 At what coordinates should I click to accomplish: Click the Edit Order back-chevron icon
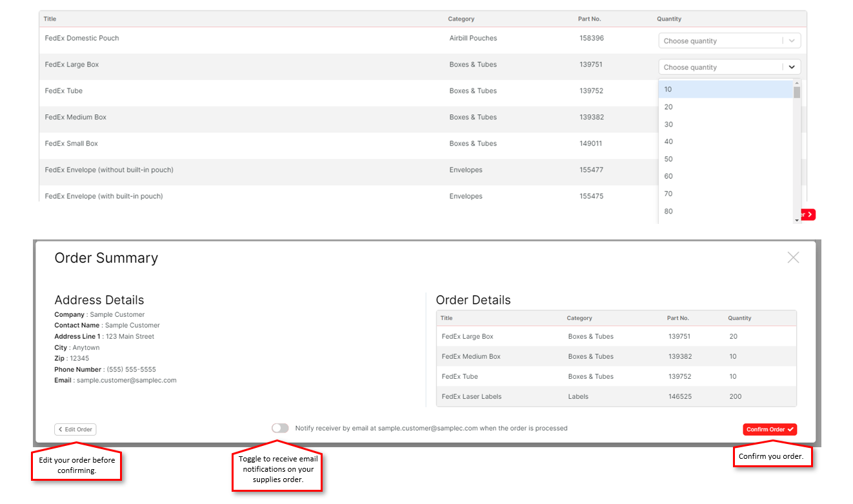pyautogui.click(x=61, y=429)
